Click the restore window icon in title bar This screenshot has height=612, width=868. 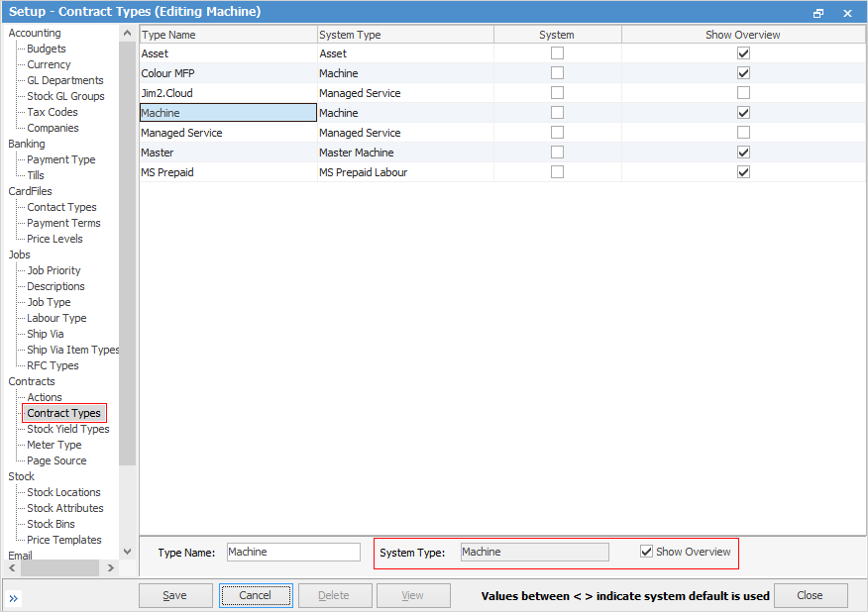pos(818,13)
